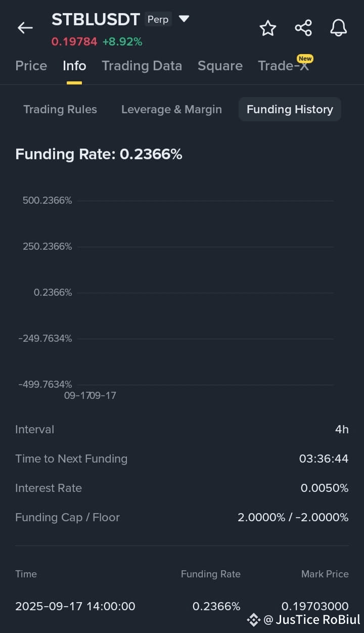Viewport: 364px width, 633px height.
Task: Tap the Perp contract type label
Action: (158, 19)
